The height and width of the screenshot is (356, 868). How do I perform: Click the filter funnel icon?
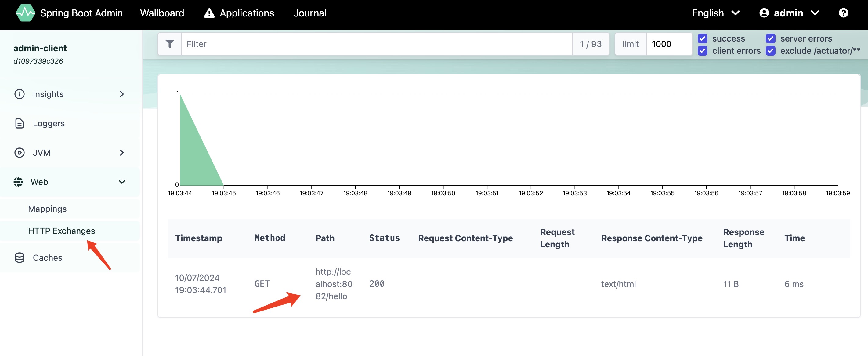[x=169, y=44]
